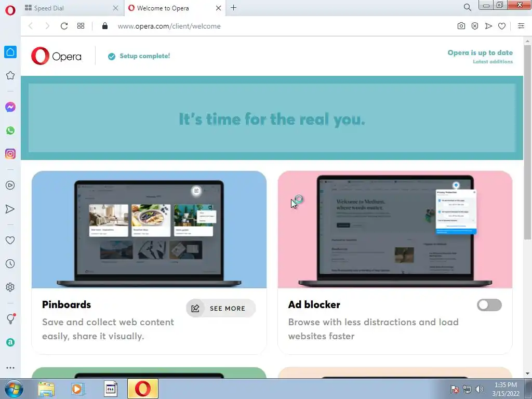The width and height of the screenshot is (532, 399).
Task: Open the Player icon in sidebar
Action: pos(10,185)
